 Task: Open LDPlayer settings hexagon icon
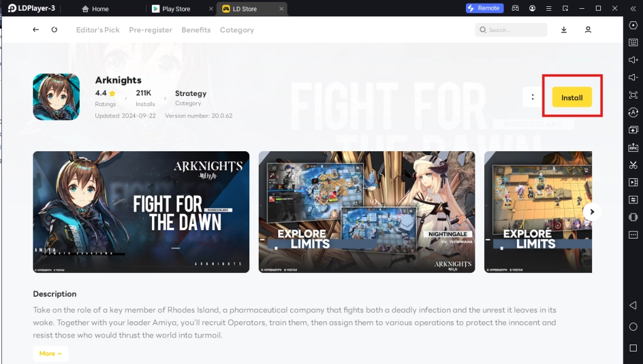point(633,25)
